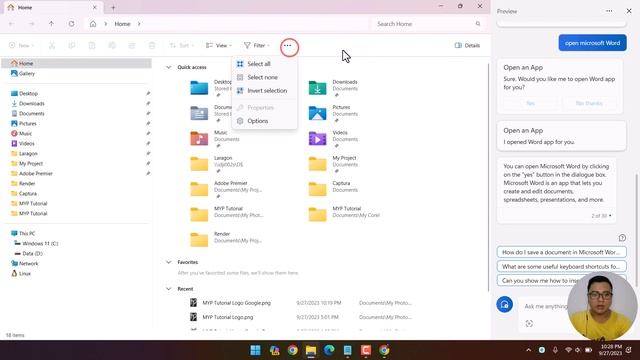Collapse the Quick access section
Viewport: 640px width, 360px height.
(x=169, y=67)
